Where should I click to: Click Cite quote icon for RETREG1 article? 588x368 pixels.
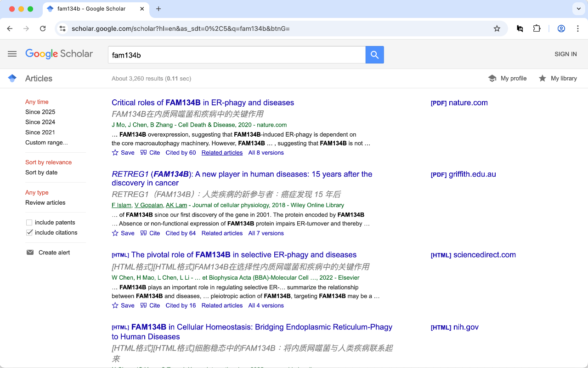point(144,233)
